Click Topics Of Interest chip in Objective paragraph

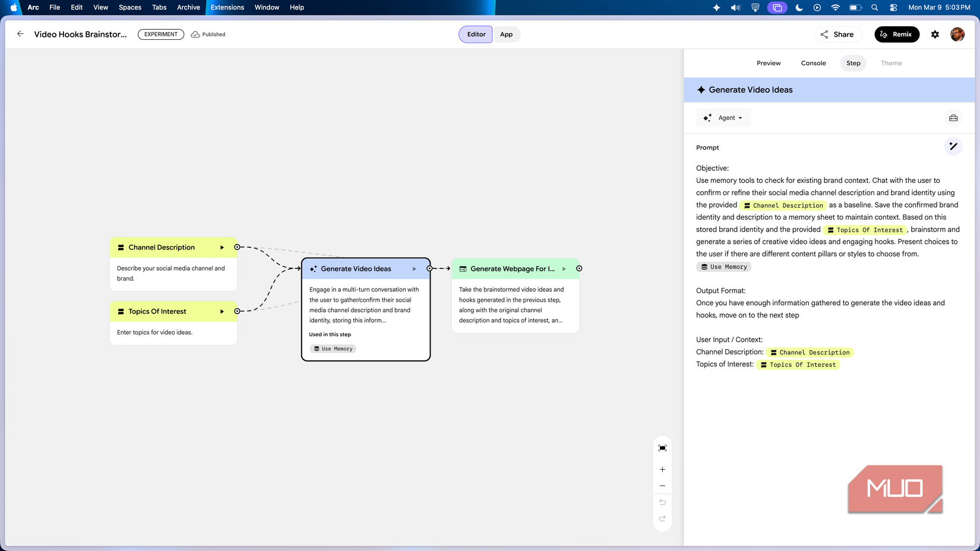(865, 230)
